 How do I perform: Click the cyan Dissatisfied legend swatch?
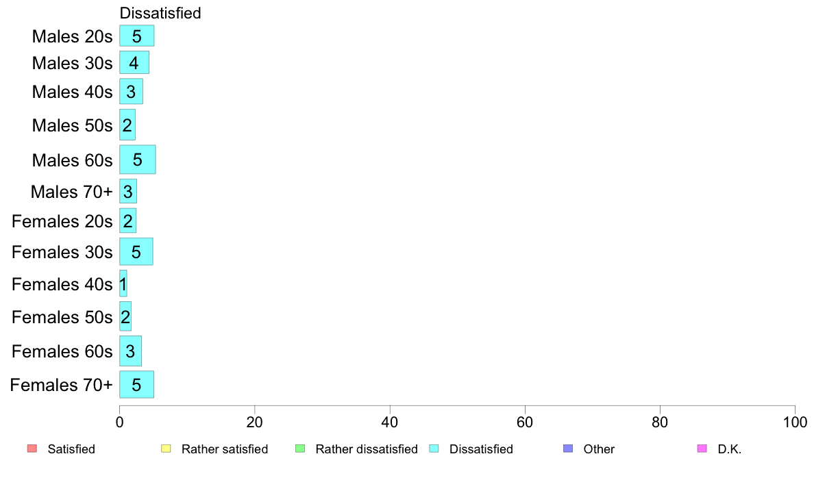click(434, 449)
